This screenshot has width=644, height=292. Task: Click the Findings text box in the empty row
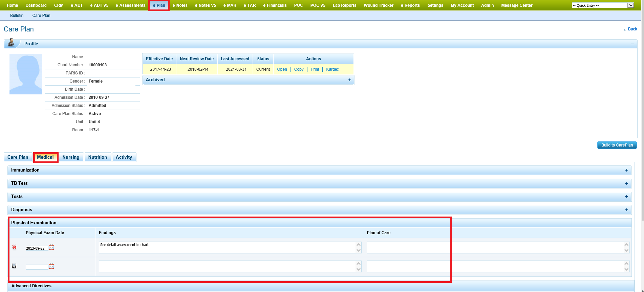[x=227, y=266]
